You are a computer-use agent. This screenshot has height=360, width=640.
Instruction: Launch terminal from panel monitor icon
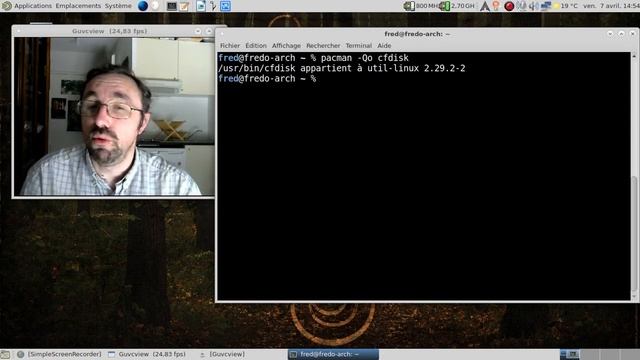tap(172, 6)
